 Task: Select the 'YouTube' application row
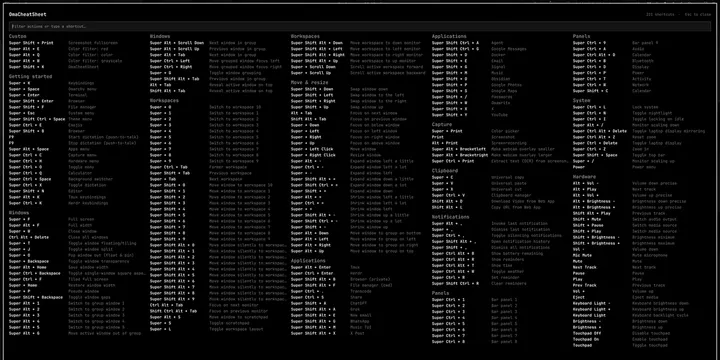(x=500, y=115)
